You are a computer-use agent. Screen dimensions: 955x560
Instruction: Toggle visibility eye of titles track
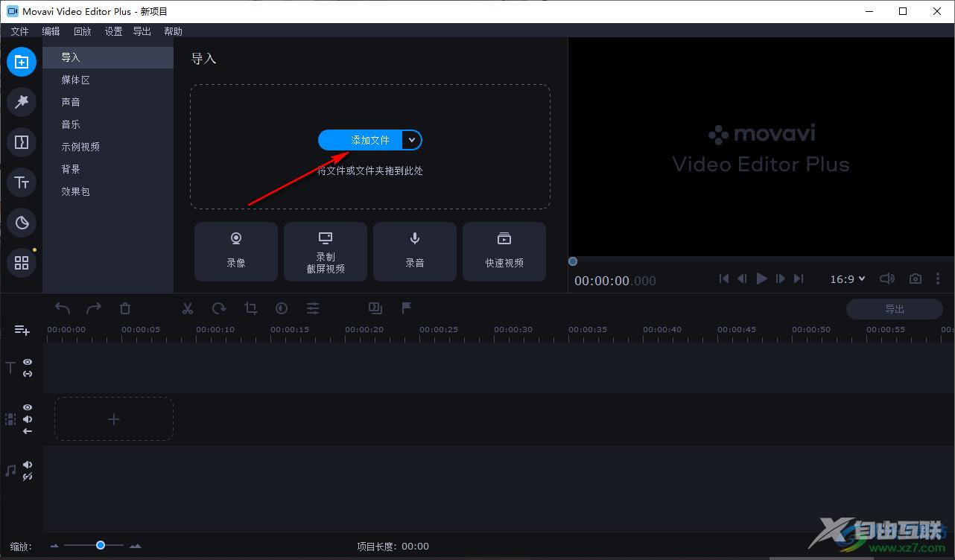(x=28, y=362)
